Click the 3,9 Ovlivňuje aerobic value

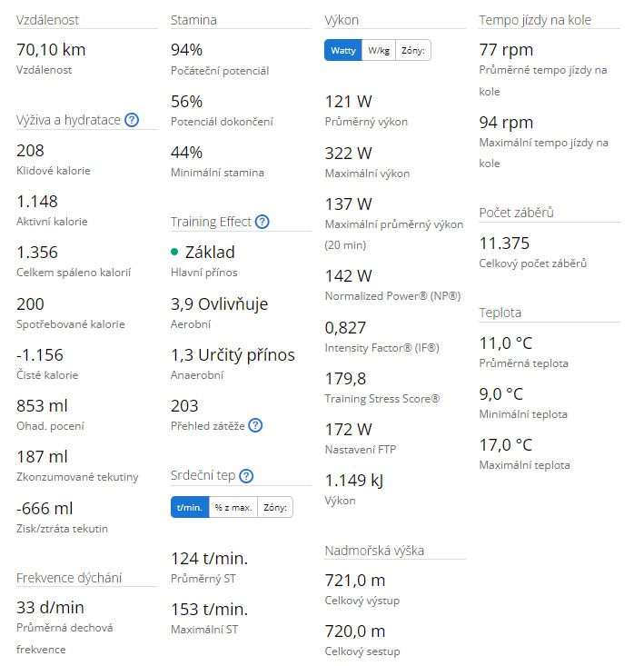pyautogui.click(x=219, y=303)
